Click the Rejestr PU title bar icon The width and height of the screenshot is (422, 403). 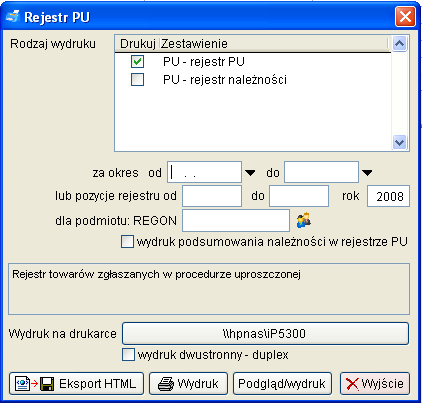pos(13,16)
